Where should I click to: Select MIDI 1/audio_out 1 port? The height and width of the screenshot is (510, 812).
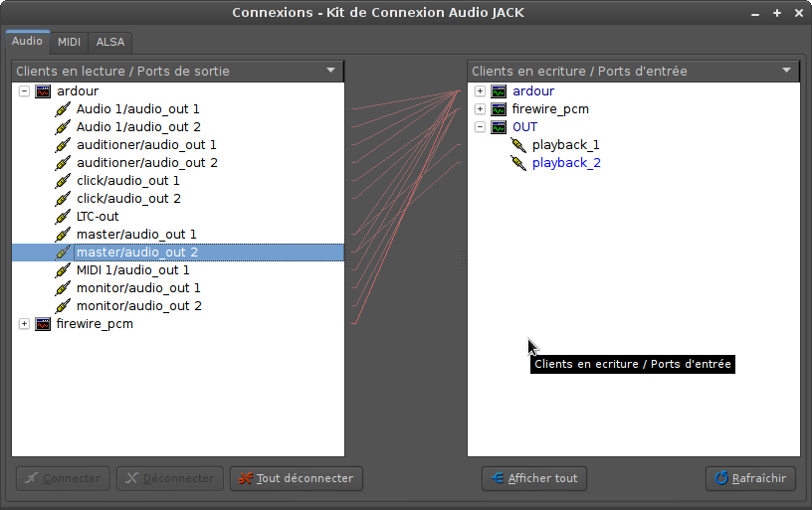click(x=132, y=270)
